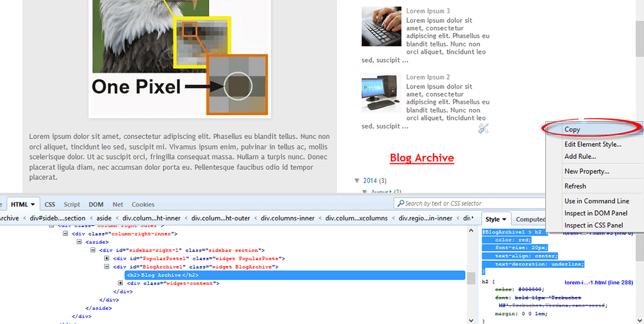
Task: Select the highlighted h2 Blog Archive node
Action: coord(295,275)
